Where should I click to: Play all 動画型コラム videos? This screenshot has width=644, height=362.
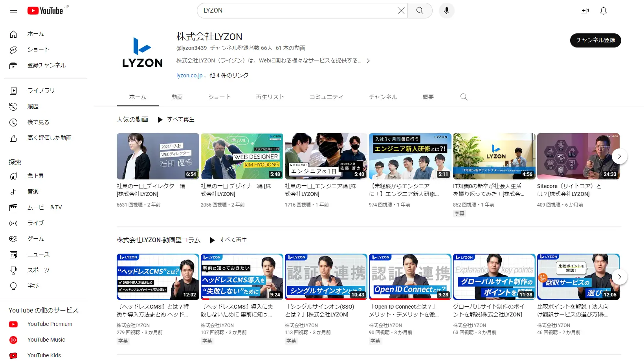click(228, 240)
